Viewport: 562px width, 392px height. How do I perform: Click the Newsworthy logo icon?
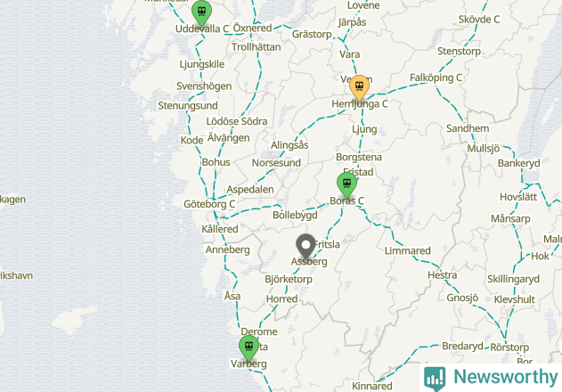pyautogui.click(x=435, y=379)
